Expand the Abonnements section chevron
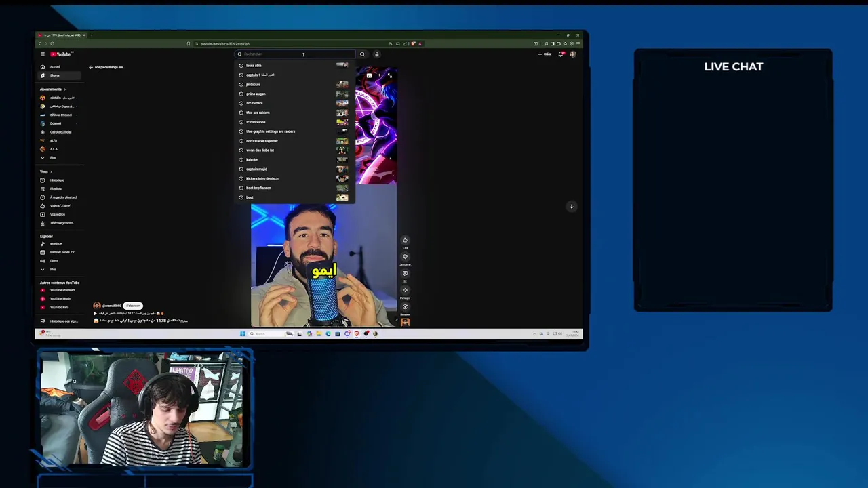 coord(64,89)
